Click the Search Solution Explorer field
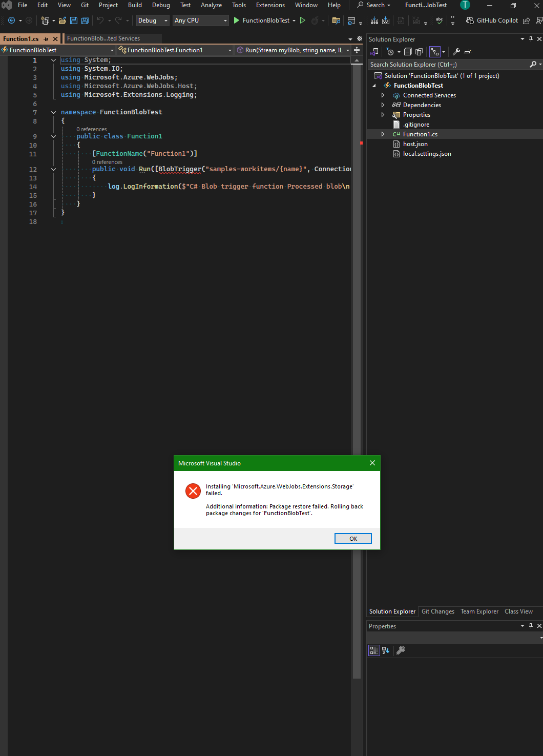Screen dimensions: 543x756 (448, 65)
